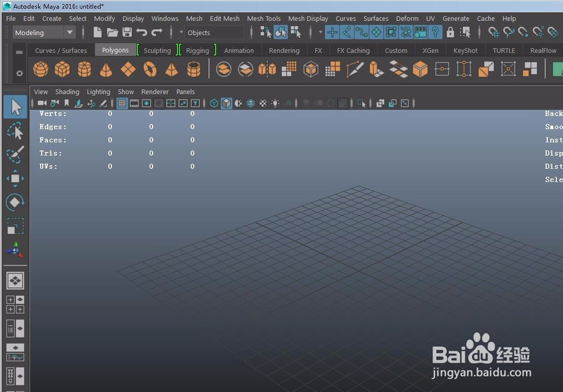Select by component type mode icon

pos(296,32)
